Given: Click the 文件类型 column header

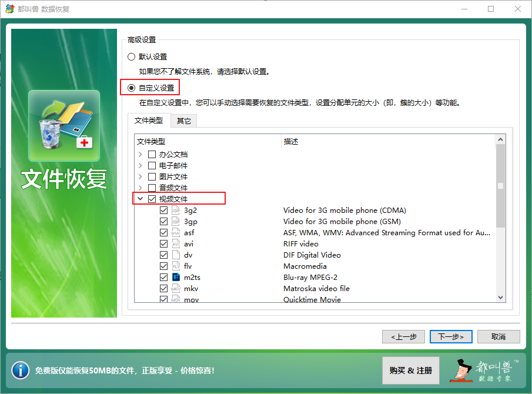Looking at the screenshot, I should [x=208, y=142].
